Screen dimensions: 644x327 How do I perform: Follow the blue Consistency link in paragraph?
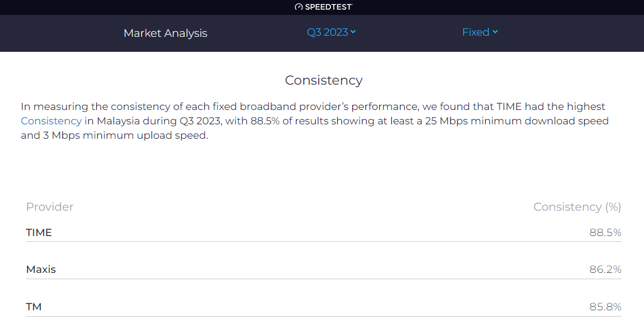(51, 121)
